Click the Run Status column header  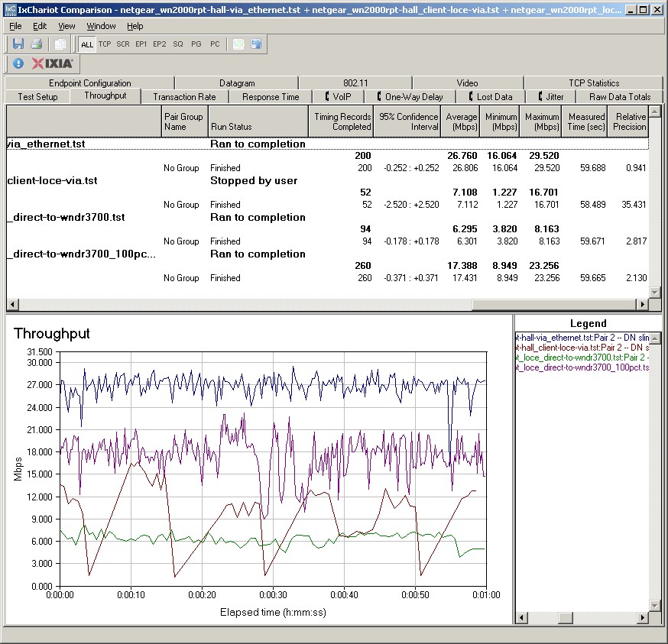[x=258, y=121]
